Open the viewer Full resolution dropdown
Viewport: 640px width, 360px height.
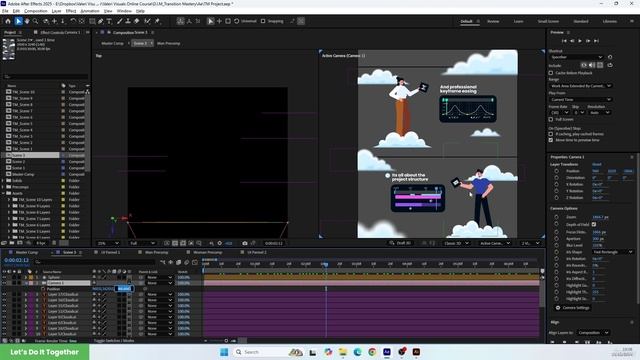(x=142, y=243)
